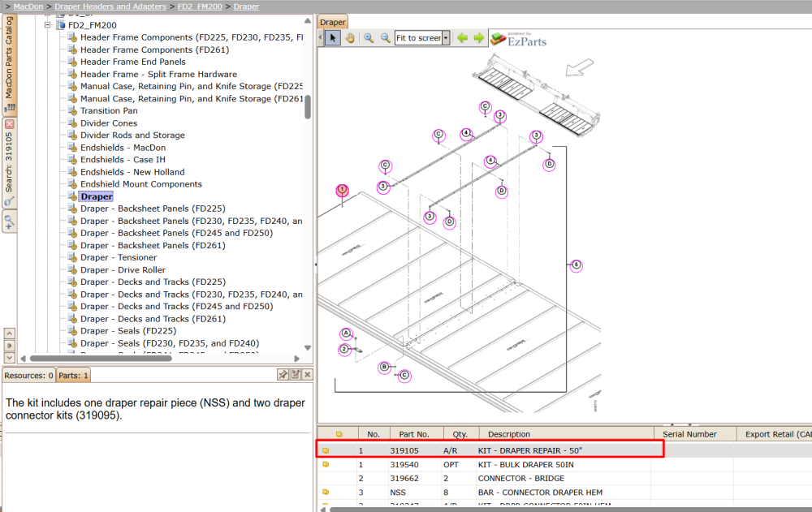This screenshot has height=512, width=812.
Task: Click the Serial Number column header
Action: coord(695,434)
